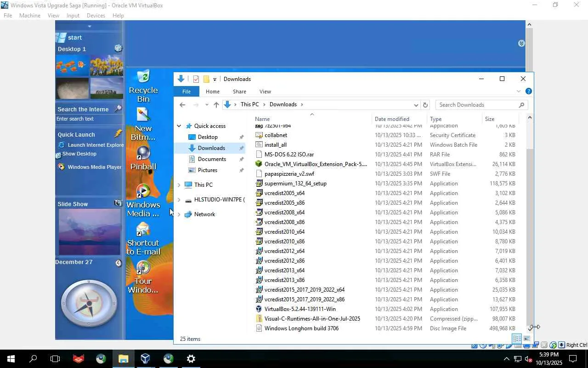Show hidden icons in the host system tray
Screen dimensions: 588x368
pos(507,359)
